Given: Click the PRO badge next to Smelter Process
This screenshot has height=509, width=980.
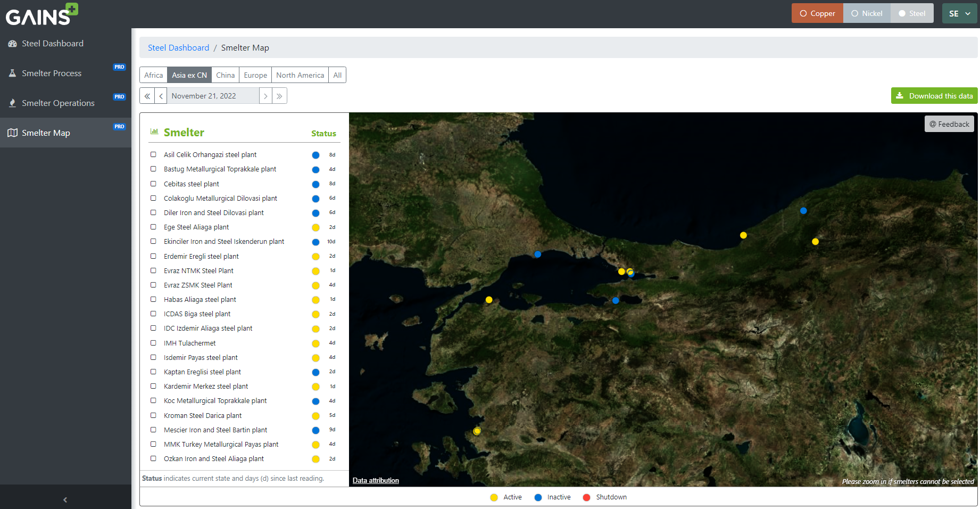Looking at the screenshot, I should (119, 67).
